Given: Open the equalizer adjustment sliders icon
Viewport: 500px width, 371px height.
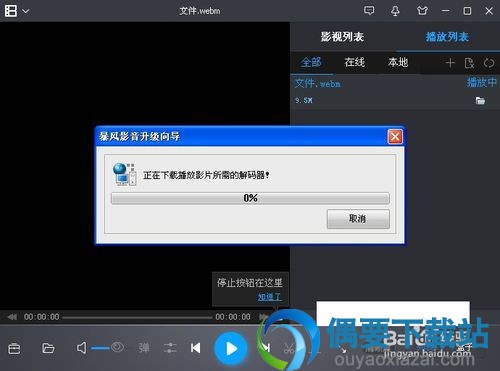Looking at the screenshot, I should pos(170,348).
